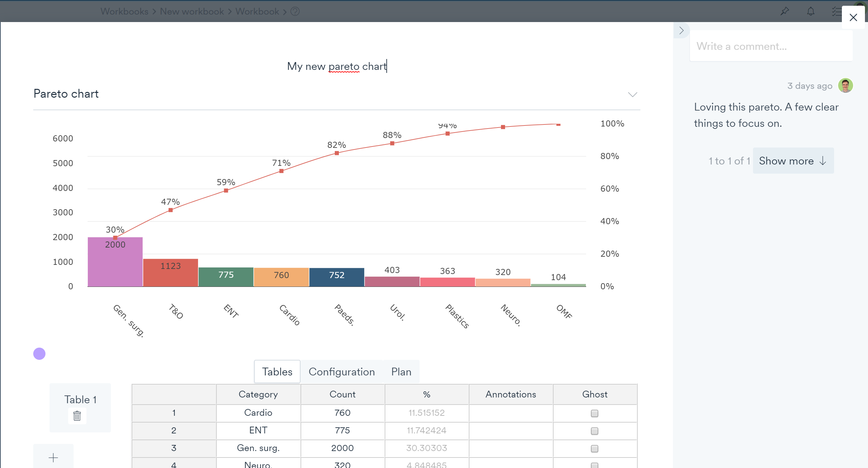
Task: Toggle Ghost checkbox for Gen. surg. row
Action: 594,449
